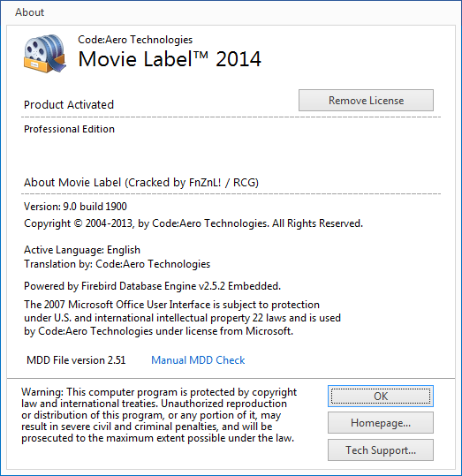Screen dimensions: 462x476
Task: Click the About Movie Label section heading
Action: [141, 183]
